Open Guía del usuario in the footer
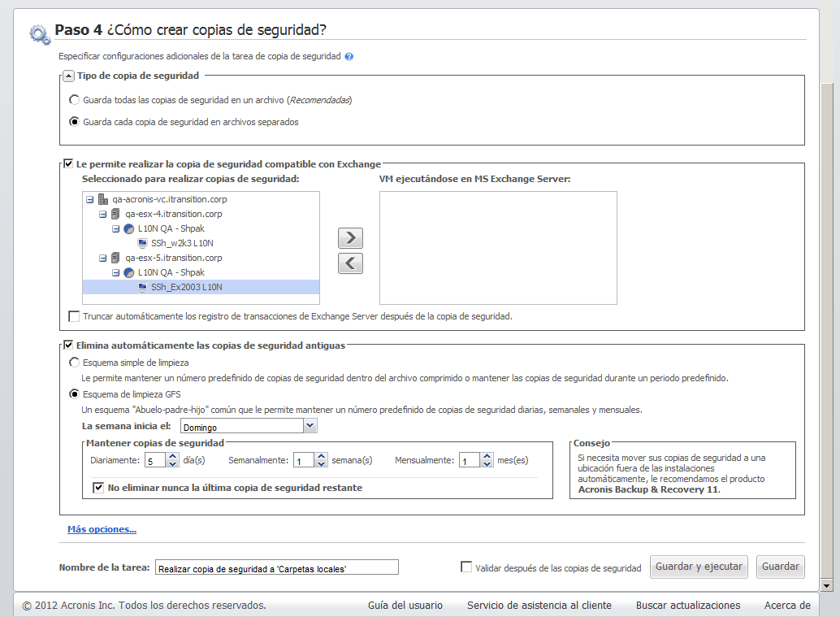This screenshot has height=617, width=840. click(405, 605)
